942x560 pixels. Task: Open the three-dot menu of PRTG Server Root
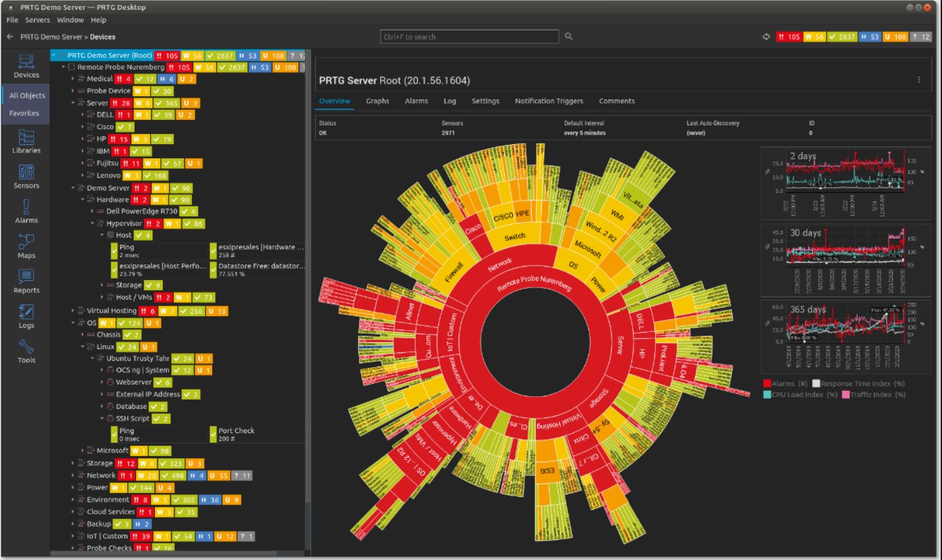click(918, 80)
